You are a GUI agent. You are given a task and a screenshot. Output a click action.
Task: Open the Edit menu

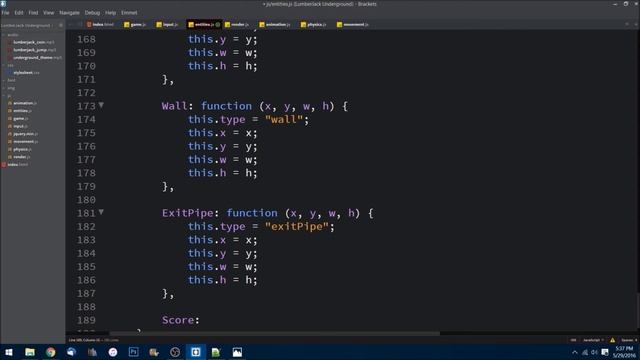point(19,13)
